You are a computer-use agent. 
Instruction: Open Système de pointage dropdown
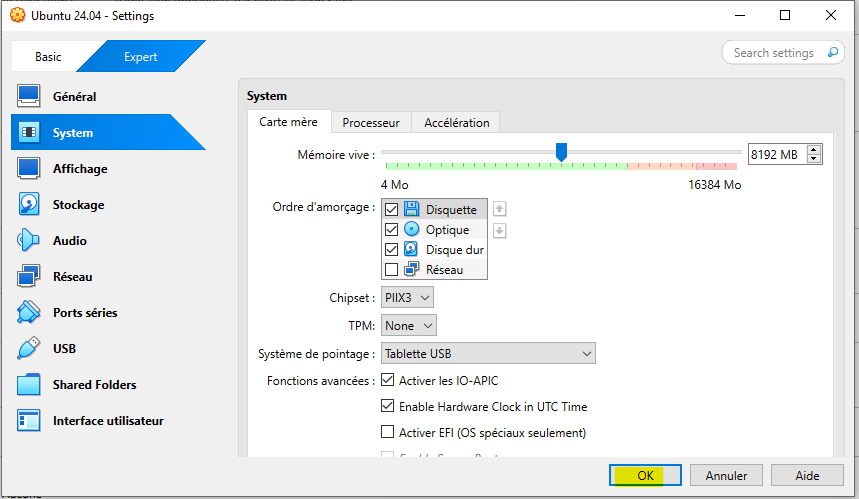click(487, 354)
